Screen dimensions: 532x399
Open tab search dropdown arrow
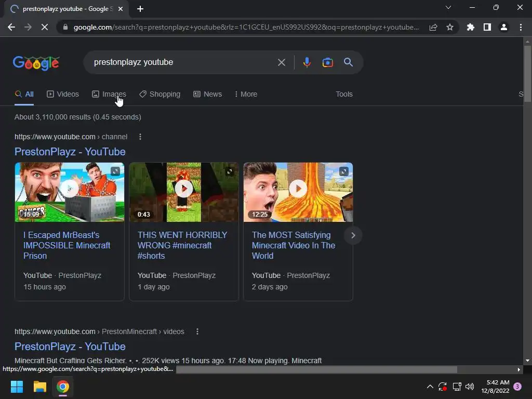point(448,7)
